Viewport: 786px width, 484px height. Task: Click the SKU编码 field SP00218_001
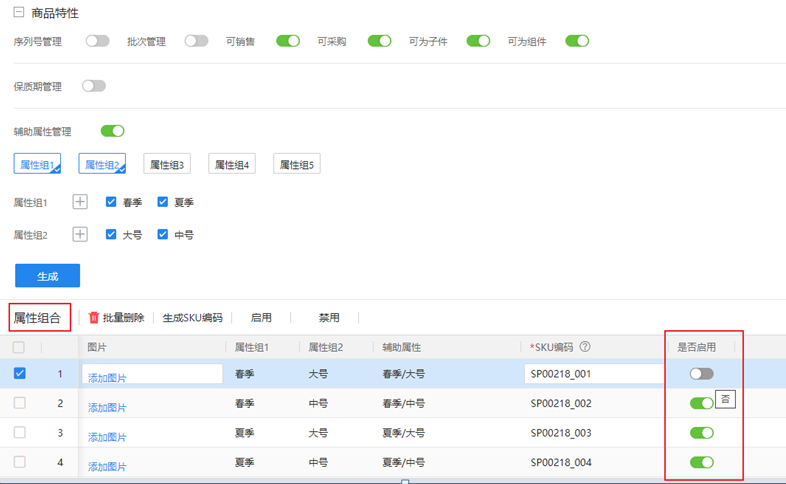(590, 374)
